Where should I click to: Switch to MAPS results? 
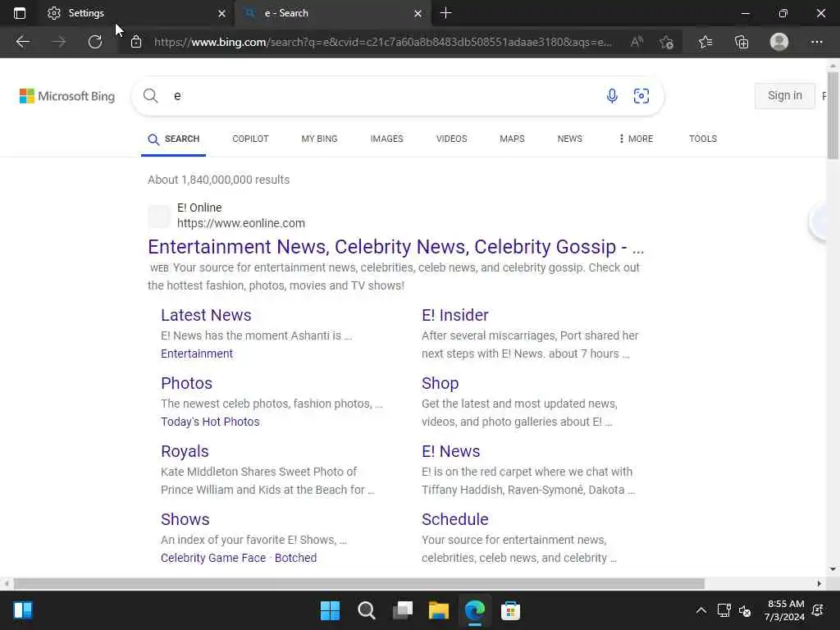point(512,139)
